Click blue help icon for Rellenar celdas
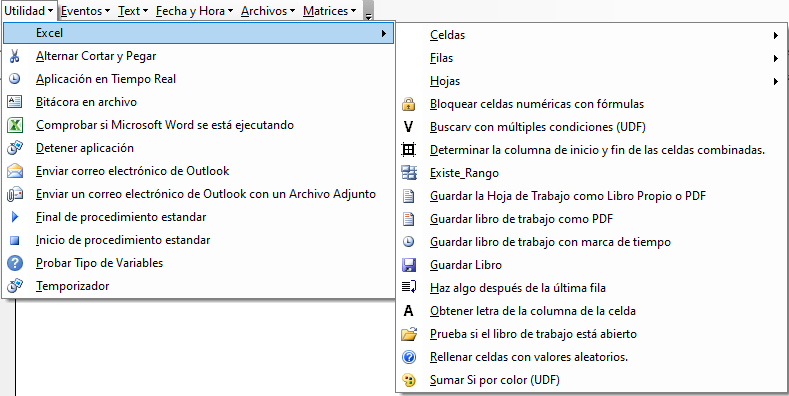789x396 pixels. click(409, 357)
